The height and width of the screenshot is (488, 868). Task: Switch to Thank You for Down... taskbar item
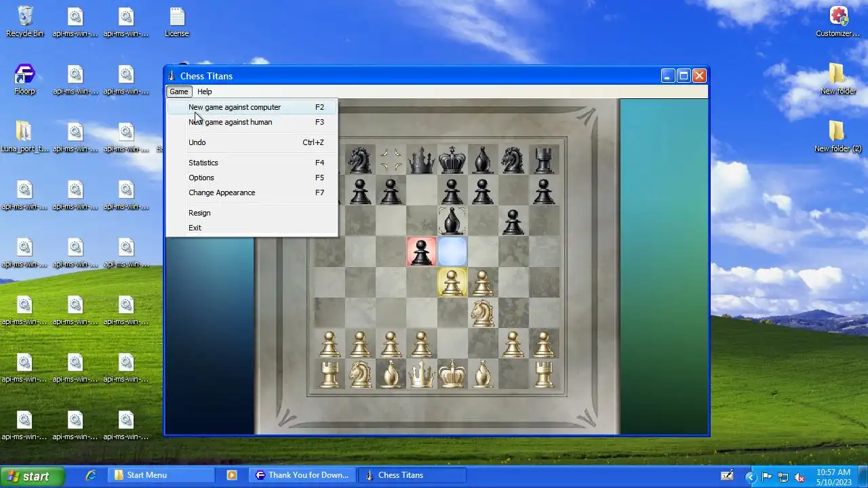tap(302, 475)
